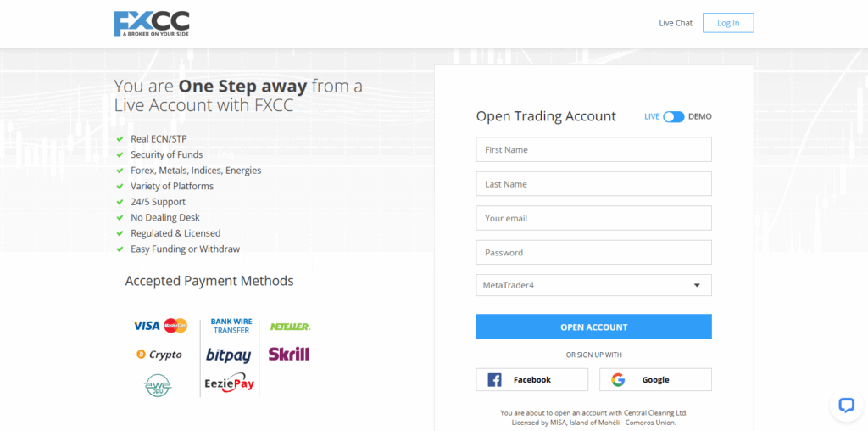Viewport: 868px width, 431px height.
Task: Click the EeziePay payment logo
Action: pos(229,383)
